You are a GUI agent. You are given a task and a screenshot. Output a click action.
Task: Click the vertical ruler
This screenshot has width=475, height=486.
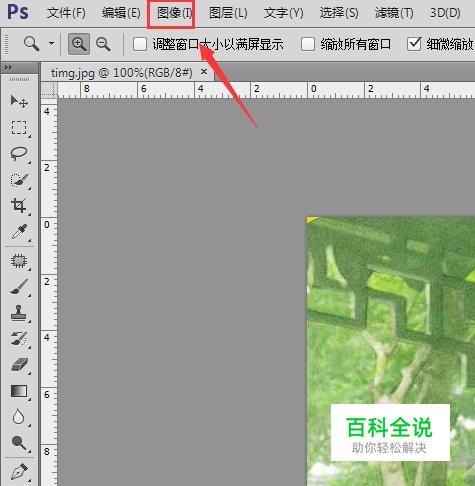pos(49,292)
